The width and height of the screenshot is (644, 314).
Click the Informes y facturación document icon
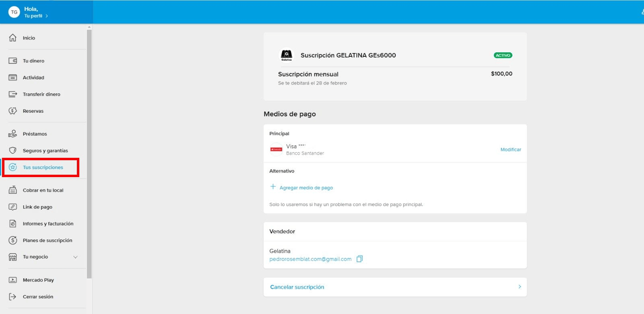click(x=13, y=223)
